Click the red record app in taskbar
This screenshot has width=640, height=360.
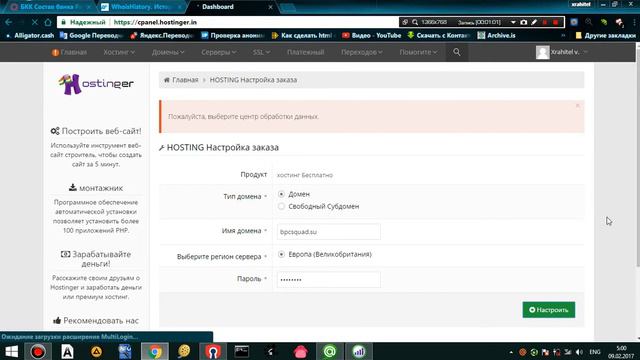coord(38,351)
